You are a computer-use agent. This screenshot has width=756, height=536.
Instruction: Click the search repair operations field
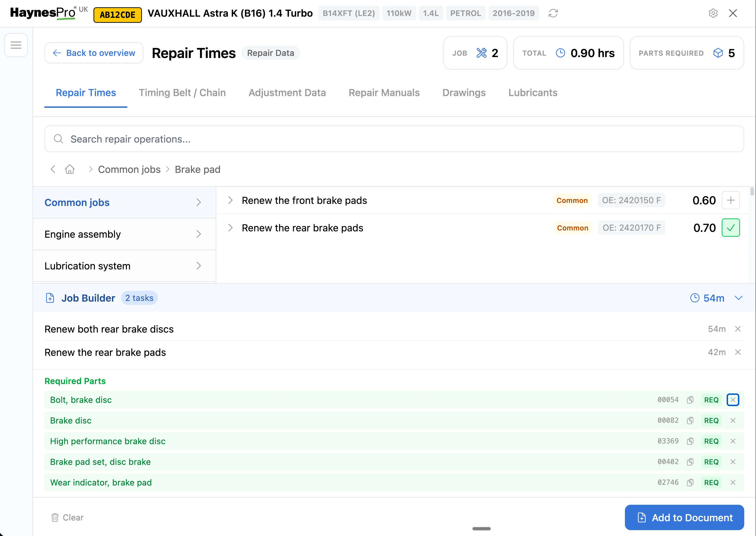pyautogui.click(x=231, y=139)
